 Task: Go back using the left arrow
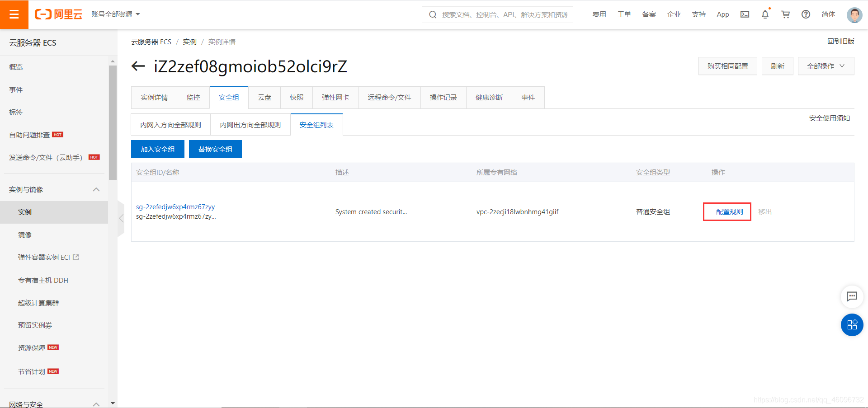point(138,66)
